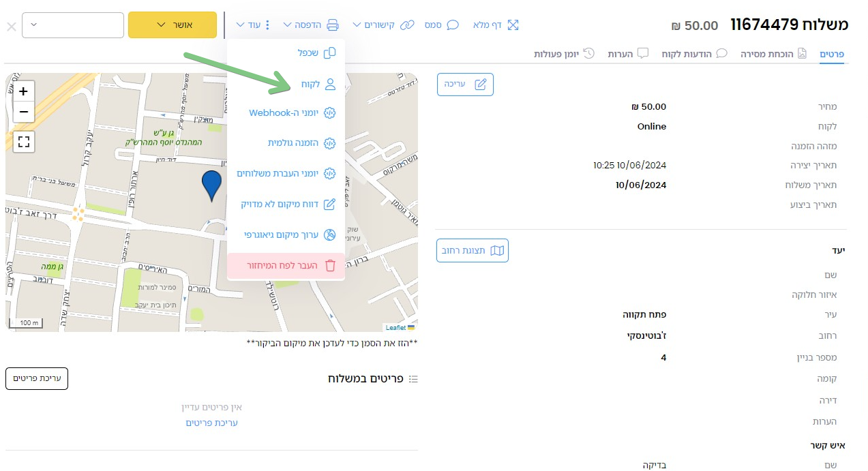Image resolution: width=868 pixels, height=471 pixels.
Task: Click the X icon beside the empty dropdown
Action: [11, 27]
